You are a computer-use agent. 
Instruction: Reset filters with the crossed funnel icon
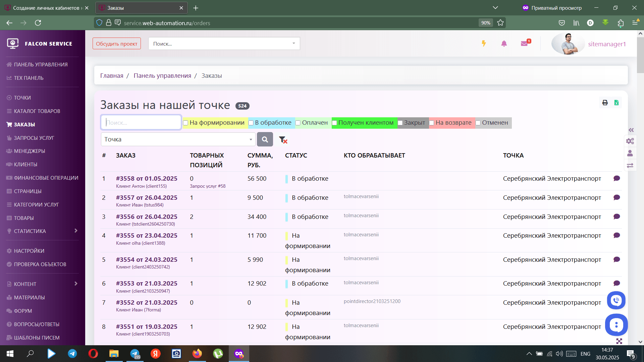tap(283, 140)
